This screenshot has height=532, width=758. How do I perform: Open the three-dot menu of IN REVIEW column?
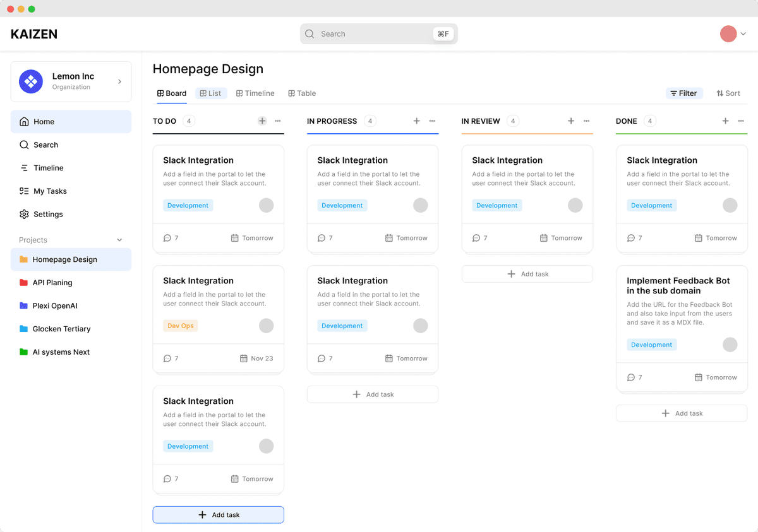586,121
